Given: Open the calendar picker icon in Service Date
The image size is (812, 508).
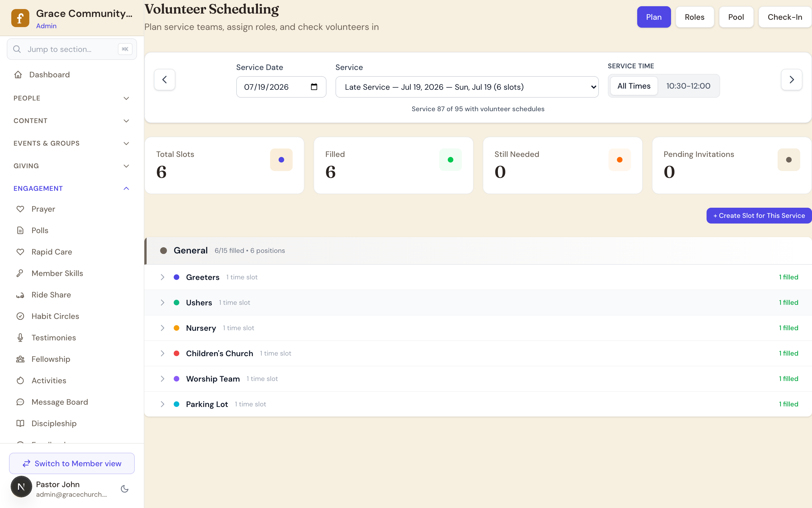Looking at the screenshot, I should tap(314, 87).
